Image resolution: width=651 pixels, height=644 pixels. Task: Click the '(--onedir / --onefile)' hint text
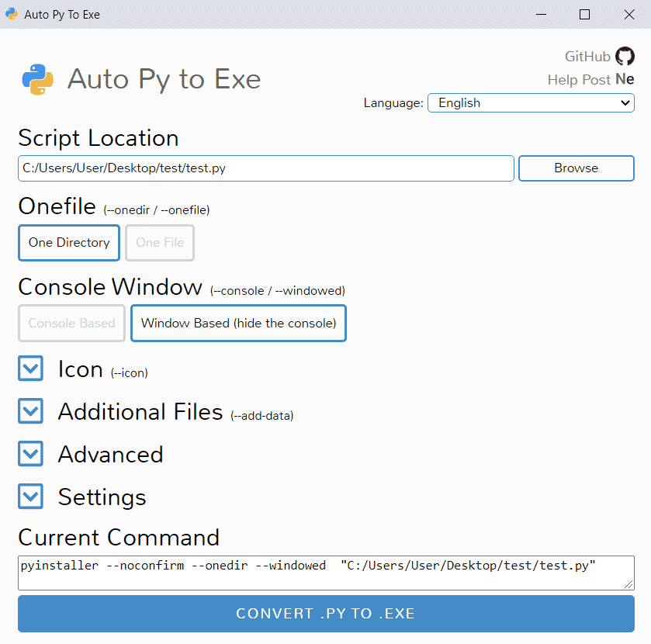click(x=157, y=210)
